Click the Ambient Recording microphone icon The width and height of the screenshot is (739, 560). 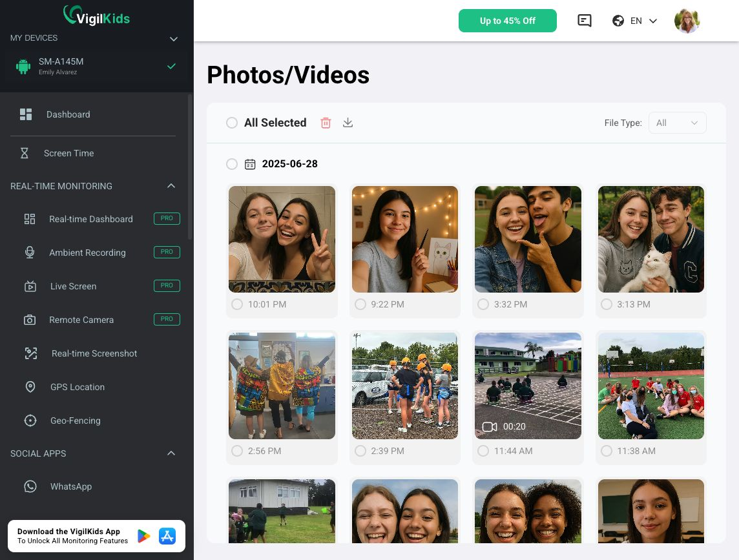click(30, 253)
